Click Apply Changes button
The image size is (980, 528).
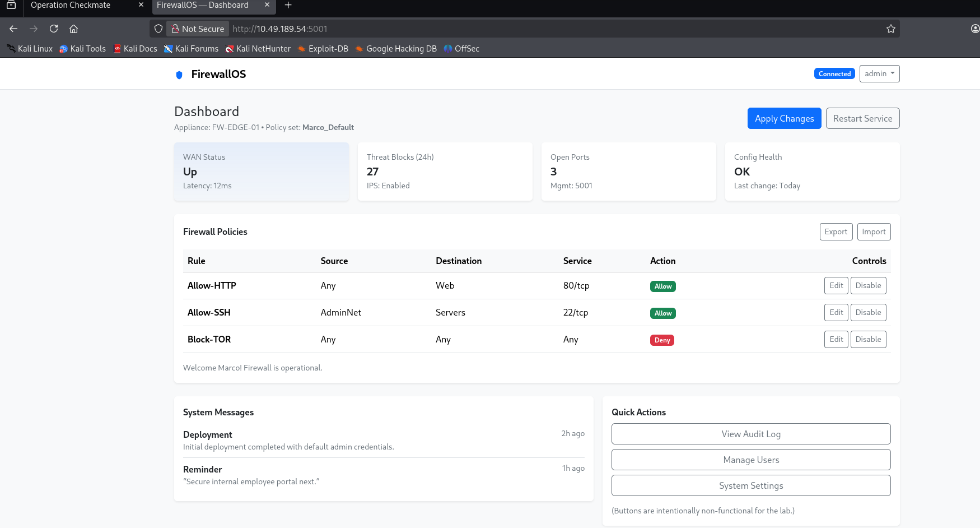(x=784, y=118)
